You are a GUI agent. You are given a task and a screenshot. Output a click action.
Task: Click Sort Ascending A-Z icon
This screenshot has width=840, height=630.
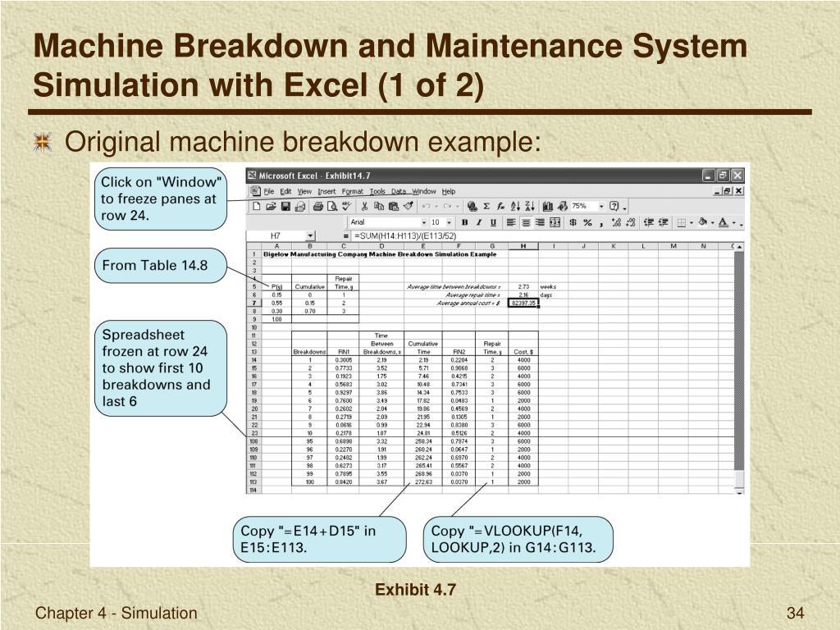click(x=515, y=206)
